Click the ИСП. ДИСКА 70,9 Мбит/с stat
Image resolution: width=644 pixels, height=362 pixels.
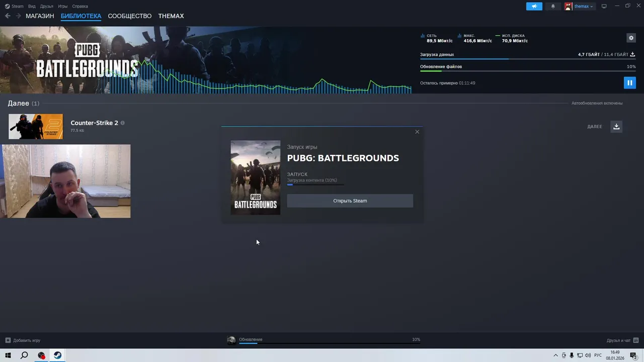tap(512, 38)
